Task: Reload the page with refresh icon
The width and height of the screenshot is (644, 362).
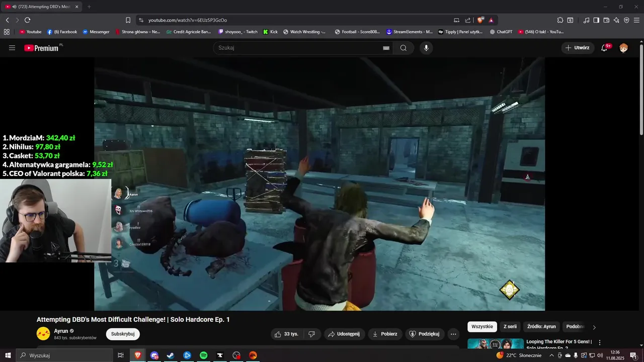Action: point(27,20)
